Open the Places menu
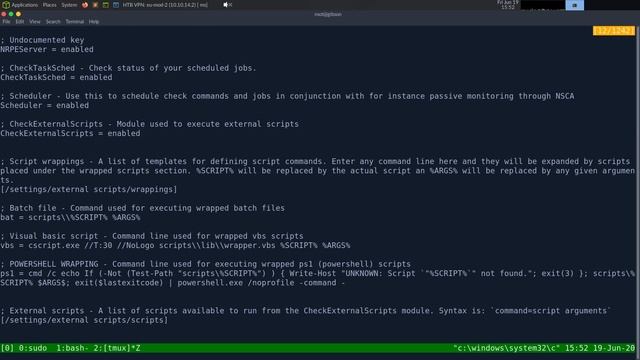This screenshot has height=360, width=640. pyautogui.click(x=50, y=5)
